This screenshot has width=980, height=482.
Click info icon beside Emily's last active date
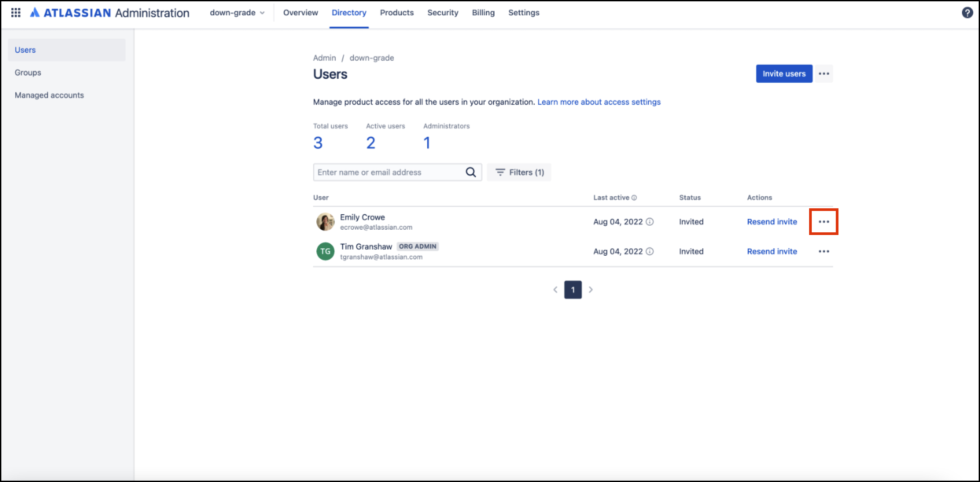coord(650,222)
